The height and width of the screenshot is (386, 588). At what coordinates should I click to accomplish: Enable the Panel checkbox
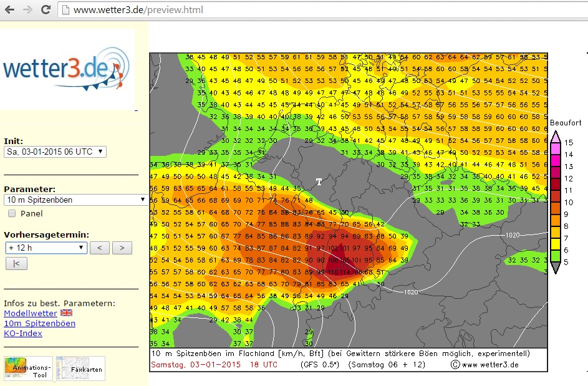(12, 213)
